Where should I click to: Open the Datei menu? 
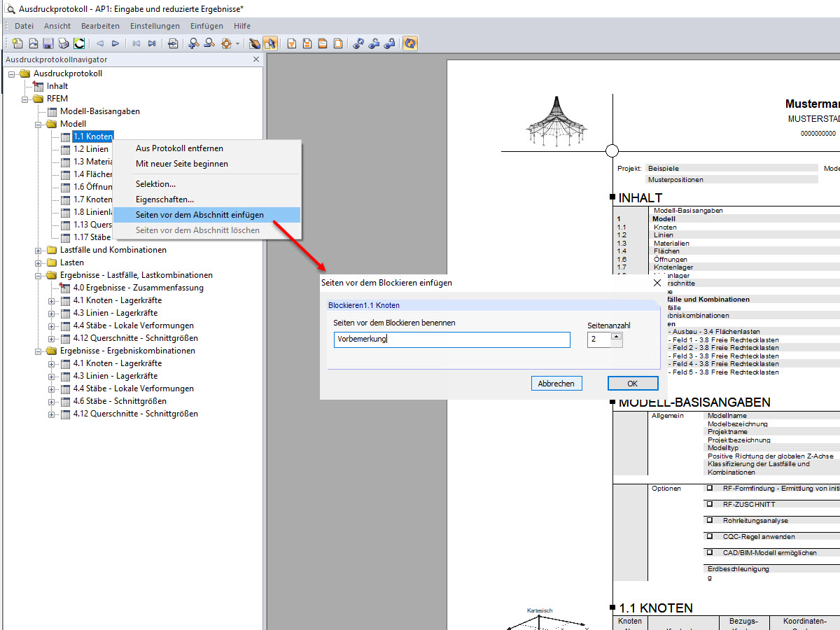[24, 26]
